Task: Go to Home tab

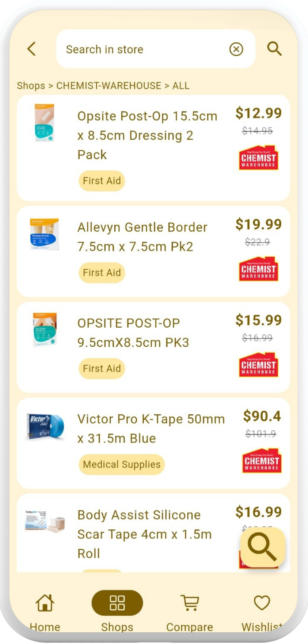Action: pyautogui.click(x=45, y=610)
